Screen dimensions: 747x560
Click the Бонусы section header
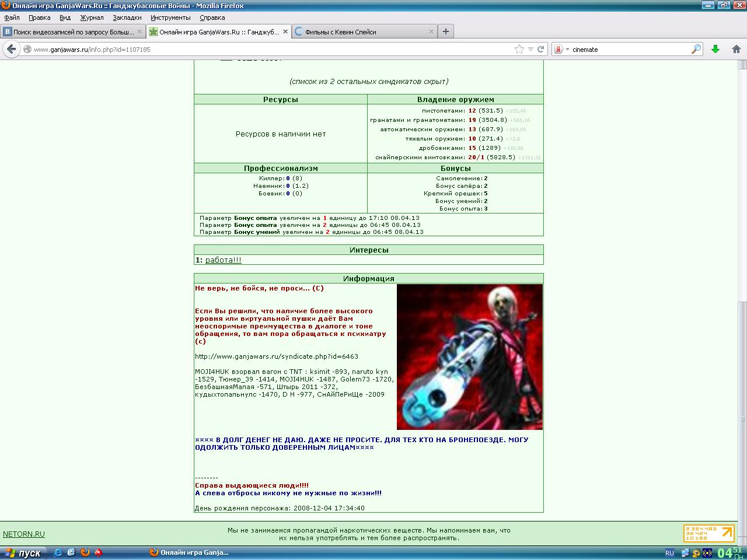tap(455, 168)
